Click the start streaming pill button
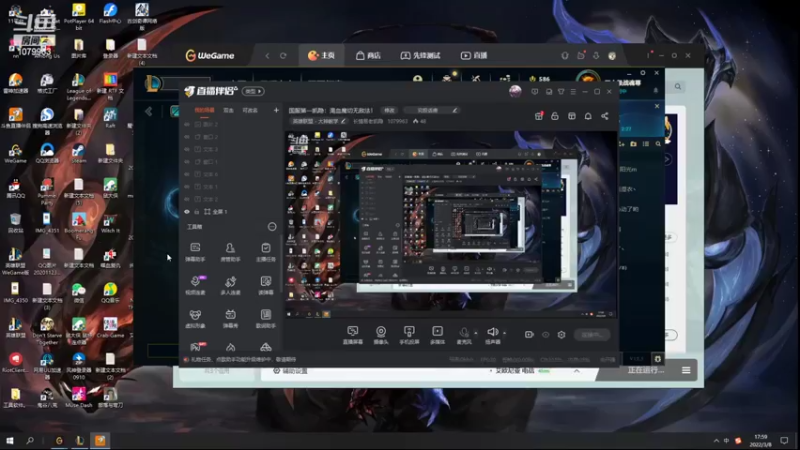This screenshot has width=800, height=450. [x=592, y=335]
